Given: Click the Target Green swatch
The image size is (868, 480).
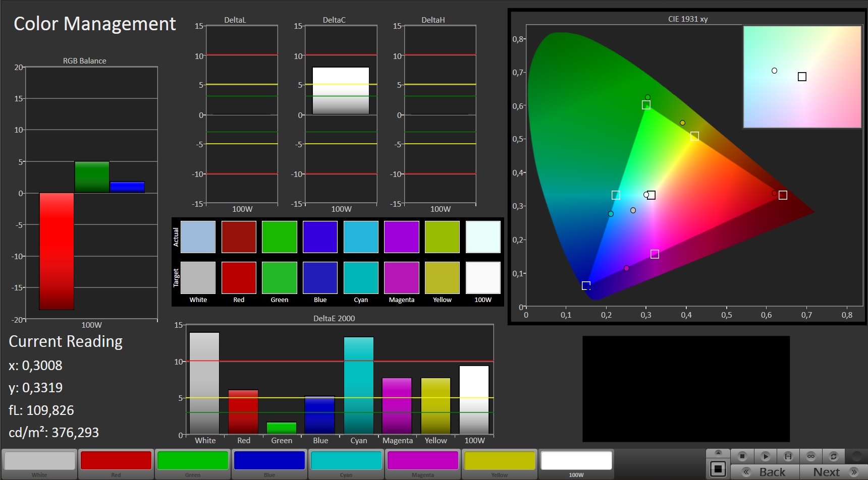Looking at the screenshot, I should point(280,277).
